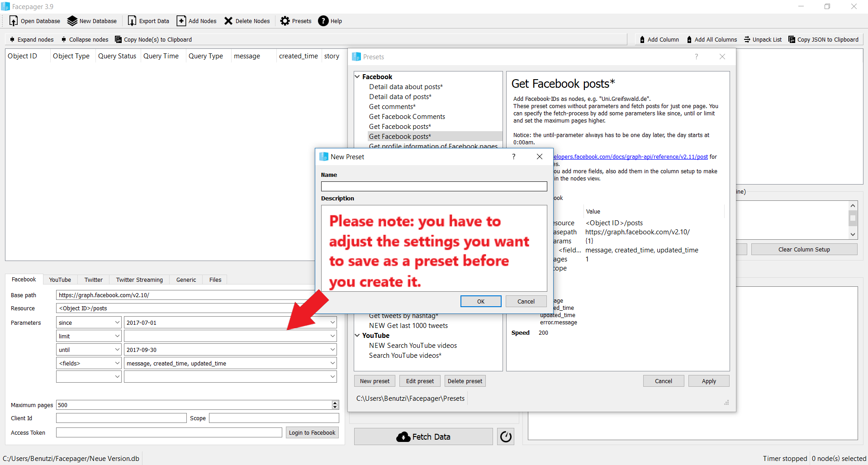Collapse the YouTube preset category

tap(357, 335)
